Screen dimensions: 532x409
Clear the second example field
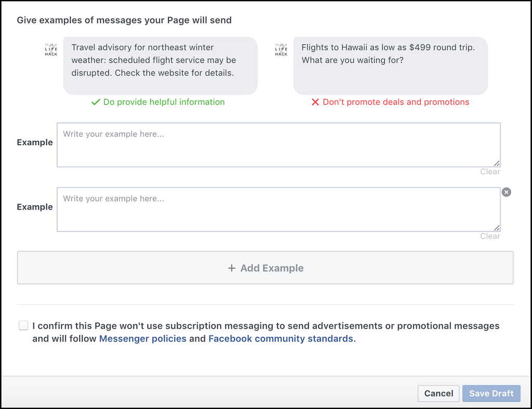(490, 236)
